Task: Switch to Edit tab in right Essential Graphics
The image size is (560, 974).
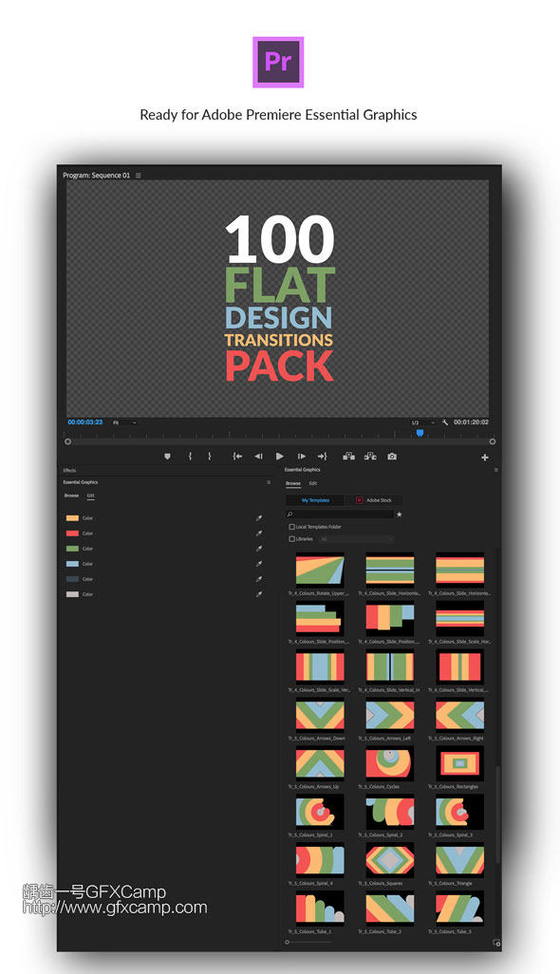Action: point(313,483)
